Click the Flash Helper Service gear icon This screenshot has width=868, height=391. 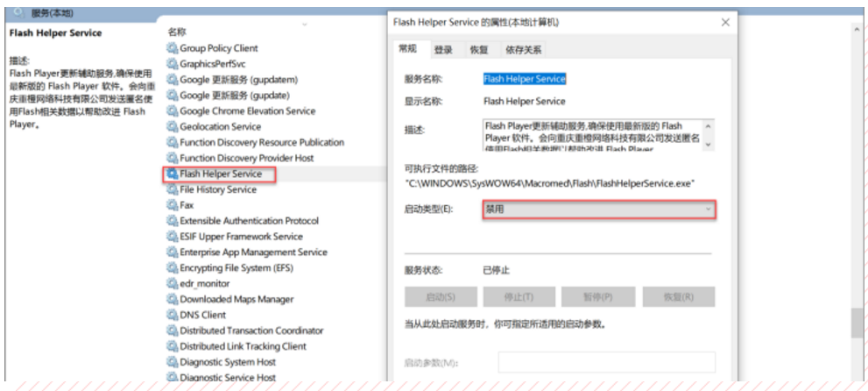pos(173,174)
